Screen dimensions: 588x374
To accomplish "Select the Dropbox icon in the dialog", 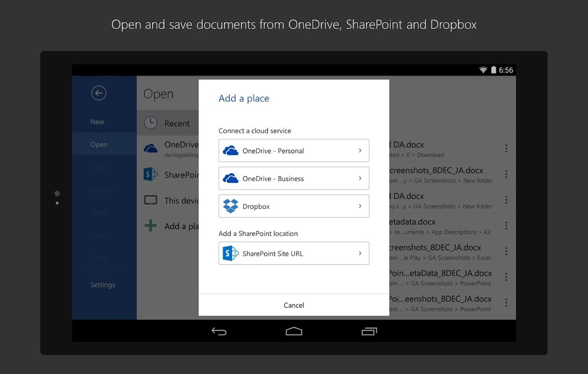I will tap(231, 206).
